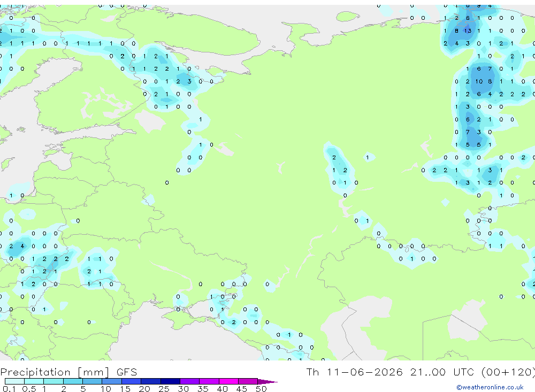
Task: Click the above-50 mm arrow tip of legend
Action: tap(267, 381)
